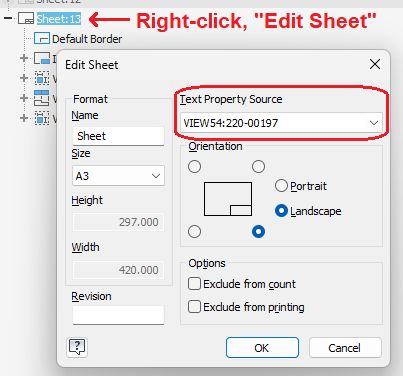Select Default Border tree item
The height and width of the screenshot is (376, 403).
click(87, 39)
